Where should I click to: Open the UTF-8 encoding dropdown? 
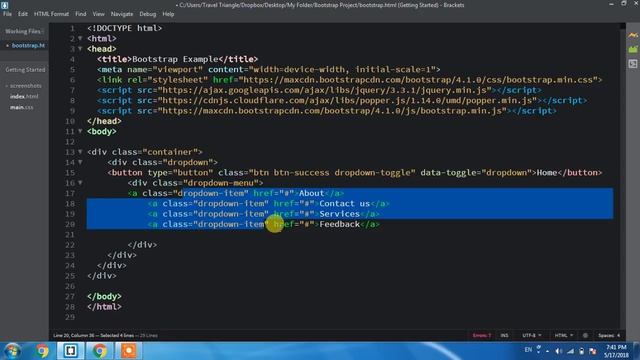[x=532, y=336]
